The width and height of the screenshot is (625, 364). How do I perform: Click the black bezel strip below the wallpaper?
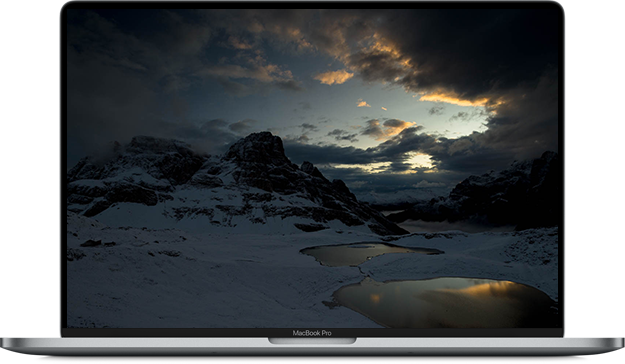(312, 333)
